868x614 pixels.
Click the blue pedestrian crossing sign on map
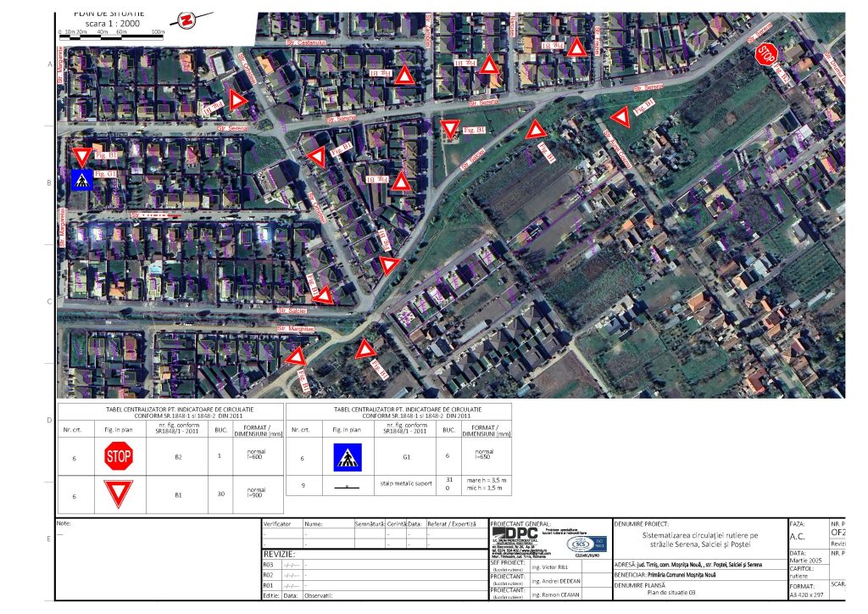[x=82, y=179]
